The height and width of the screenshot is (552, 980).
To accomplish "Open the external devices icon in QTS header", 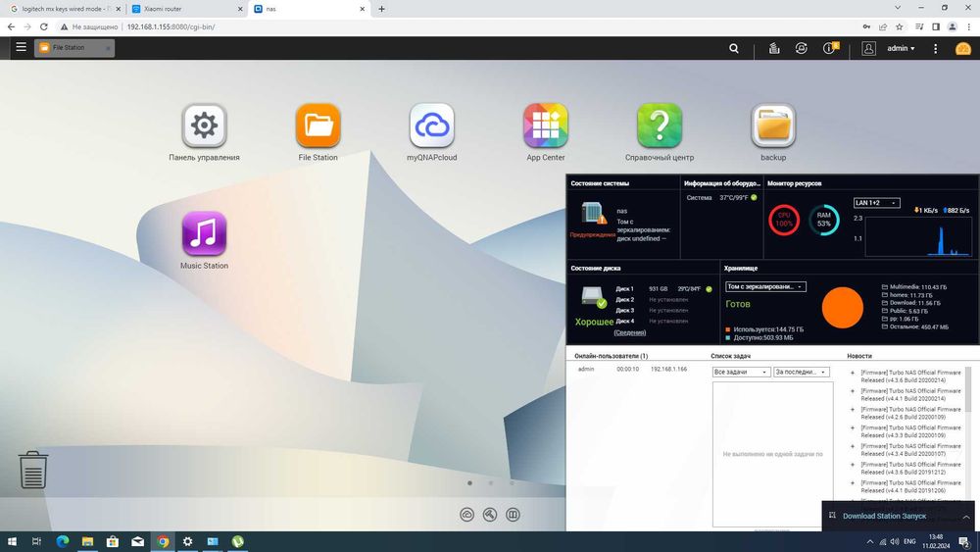I will pyautogui.click(x=802, y=48).
